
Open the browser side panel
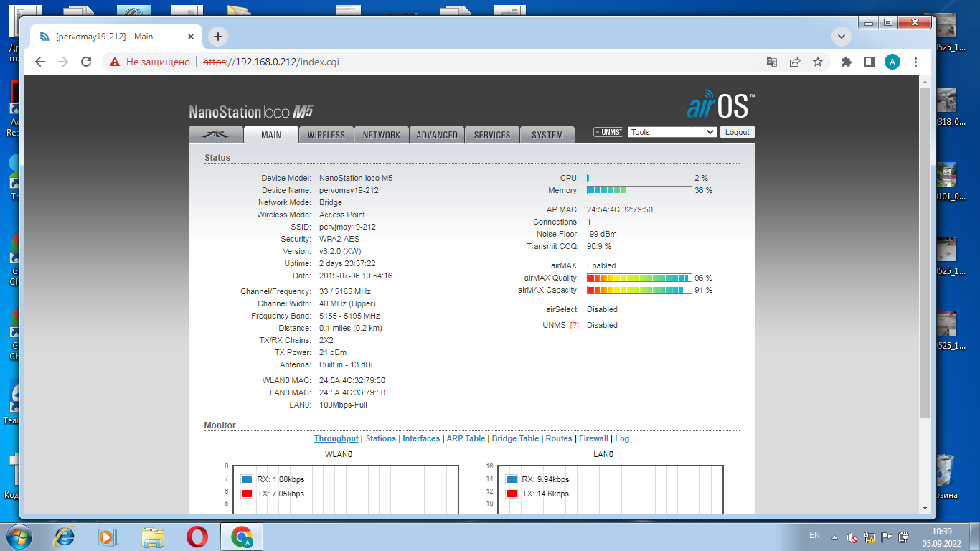[x=870, y=62]
